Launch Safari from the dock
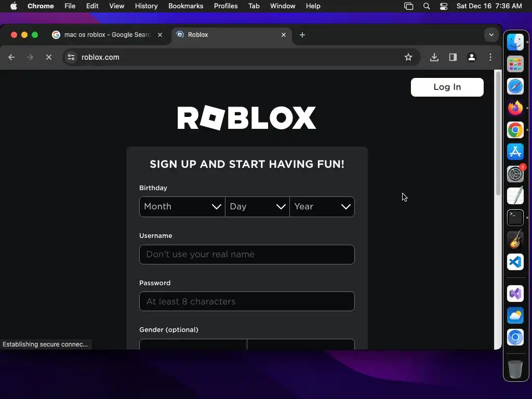Image resolution: width=532 pixels, height=399 pixels. 515,86
